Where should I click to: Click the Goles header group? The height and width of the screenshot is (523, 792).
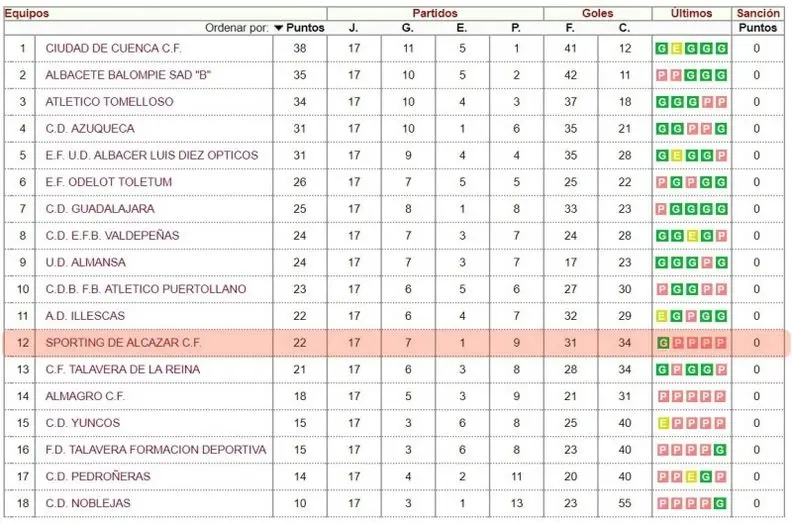[x=597, y=13]
